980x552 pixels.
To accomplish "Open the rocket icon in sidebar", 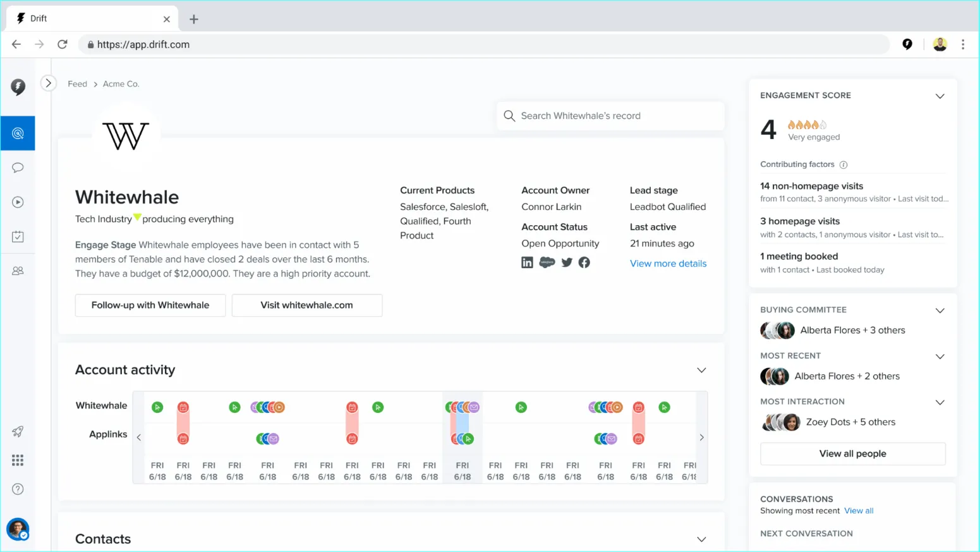I will point(18,432).
